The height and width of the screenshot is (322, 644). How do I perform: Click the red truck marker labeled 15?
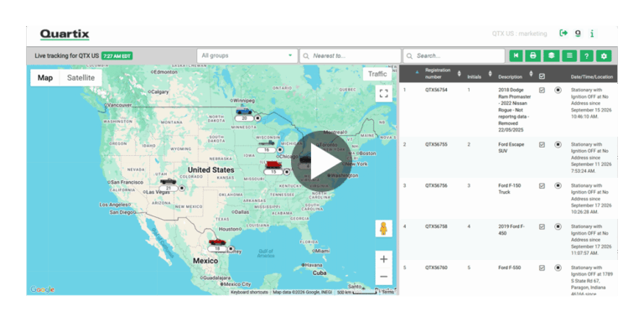click(x=273, y=164)
